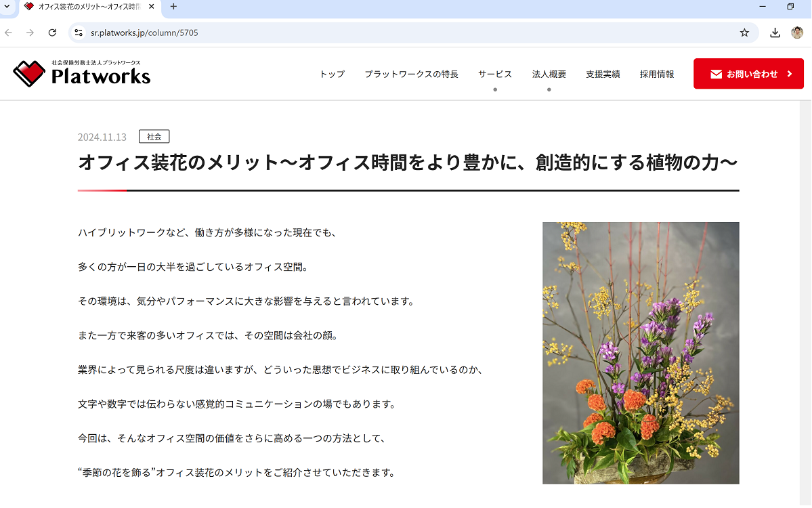The width and height of the screenshot is (812, 508).
Task: Click the browser forward arrow
Action: click(30, 33)
